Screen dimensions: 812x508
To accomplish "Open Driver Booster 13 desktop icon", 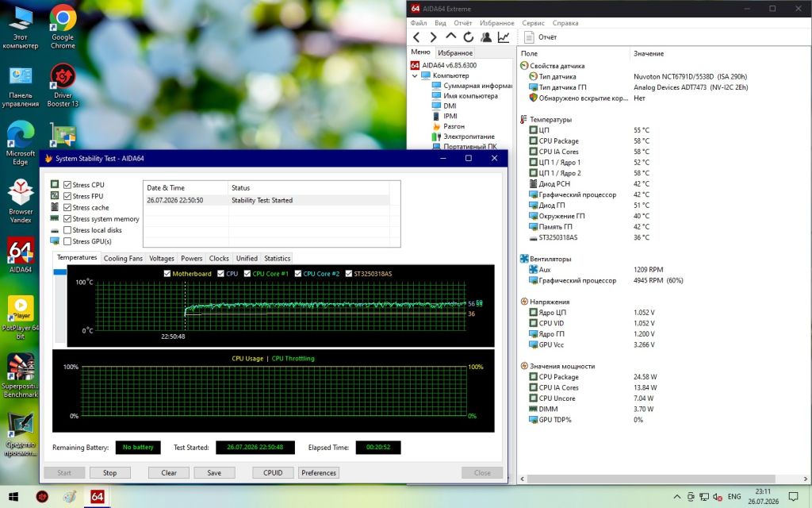I will 63,85.
